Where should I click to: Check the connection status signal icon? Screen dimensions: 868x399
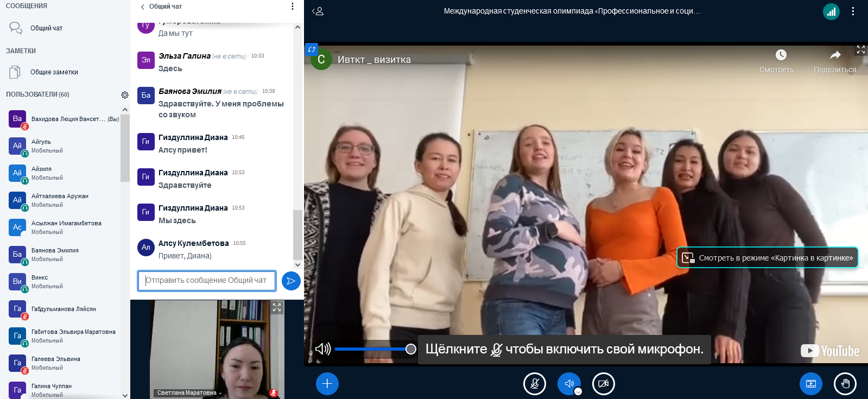point(831,11)
